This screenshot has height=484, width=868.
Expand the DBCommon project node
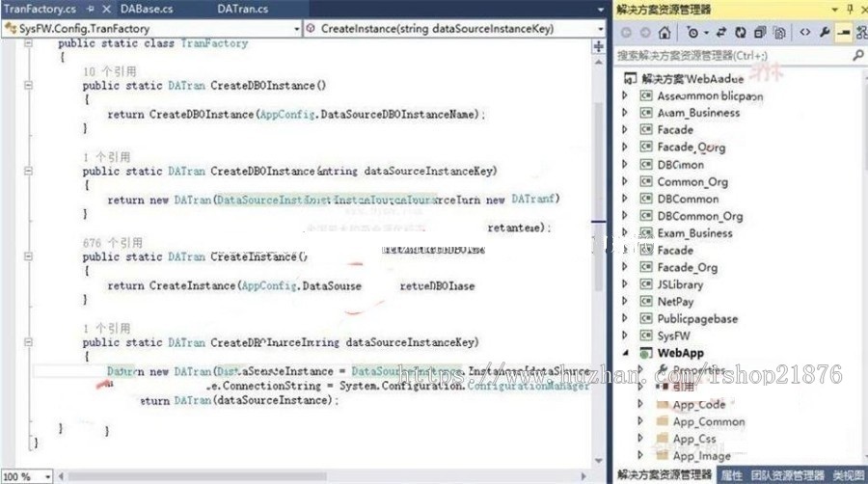625,199
